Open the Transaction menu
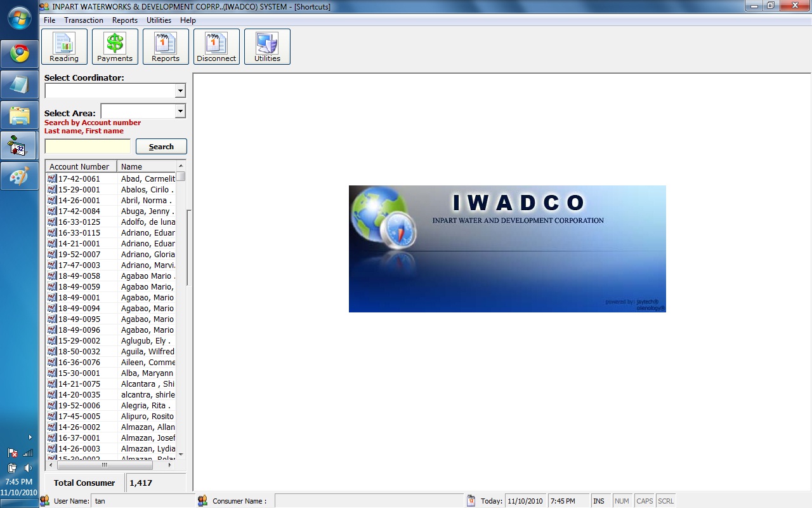The image size is (812, 508). [x=83, y=20]
